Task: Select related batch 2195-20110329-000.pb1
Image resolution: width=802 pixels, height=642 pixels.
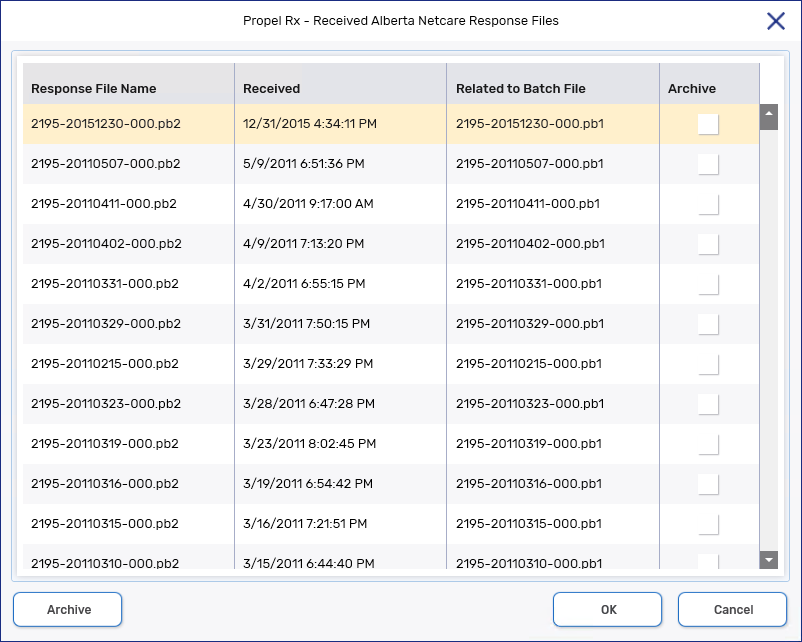Action: pyautogui.click(x=530, y=323)
